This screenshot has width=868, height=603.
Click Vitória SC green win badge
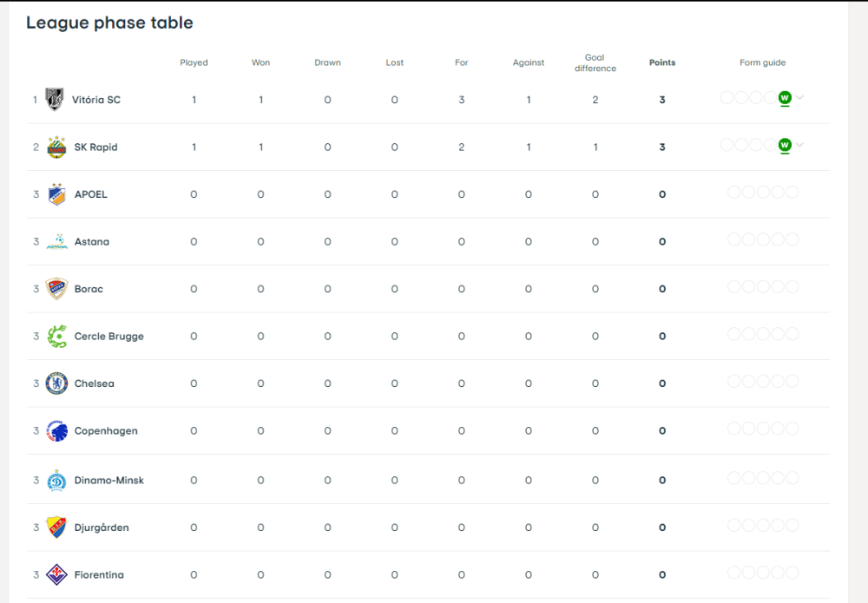coord(785,98)
